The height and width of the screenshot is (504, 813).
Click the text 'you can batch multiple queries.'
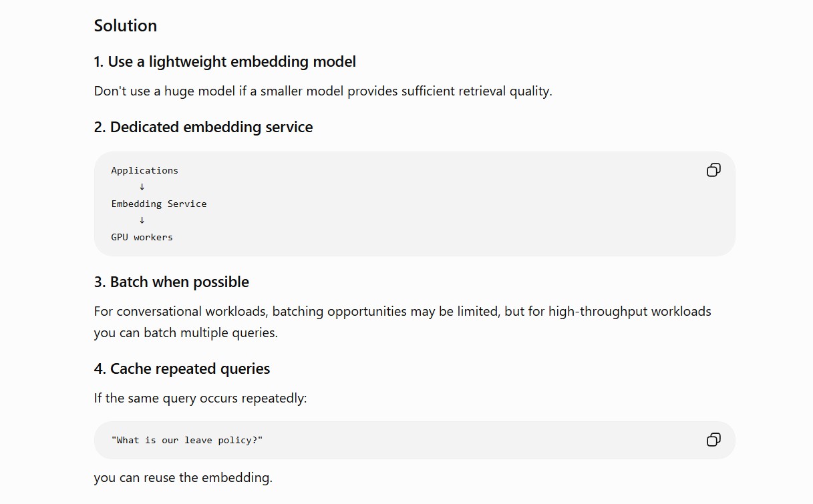point(186,332)
